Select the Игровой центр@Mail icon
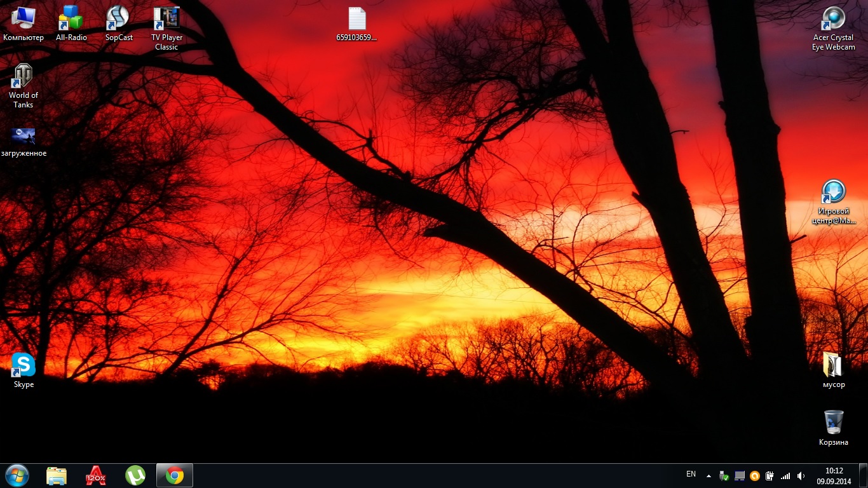Image resolution: width=868 pixels, height=488 pixels. click(834, 202)
